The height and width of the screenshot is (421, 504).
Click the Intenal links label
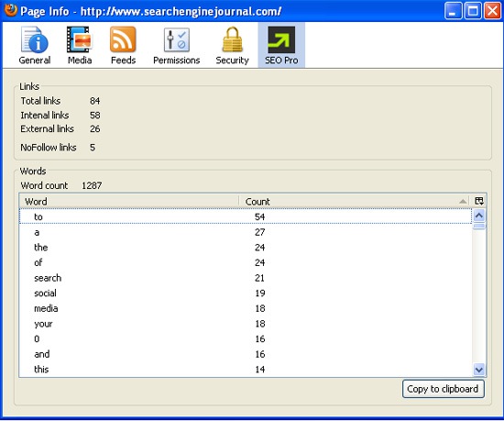click(x=45, y=116)
